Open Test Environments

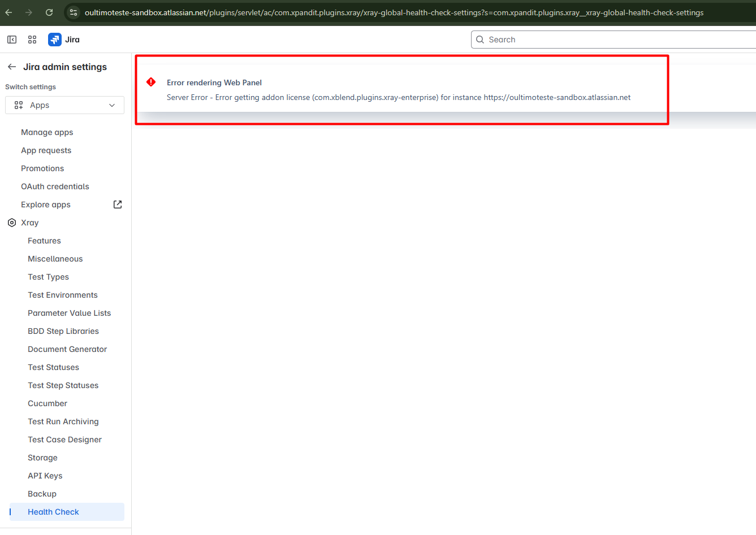(63, 295)
